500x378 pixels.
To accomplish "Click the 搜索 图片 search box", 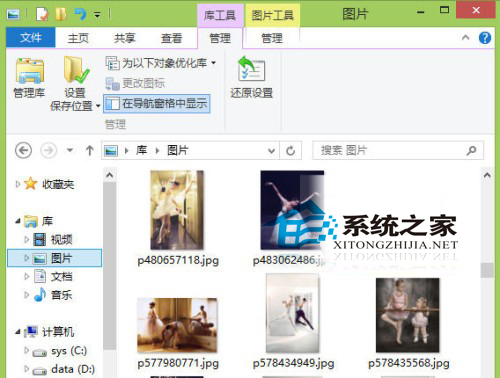I will (398, 151).
